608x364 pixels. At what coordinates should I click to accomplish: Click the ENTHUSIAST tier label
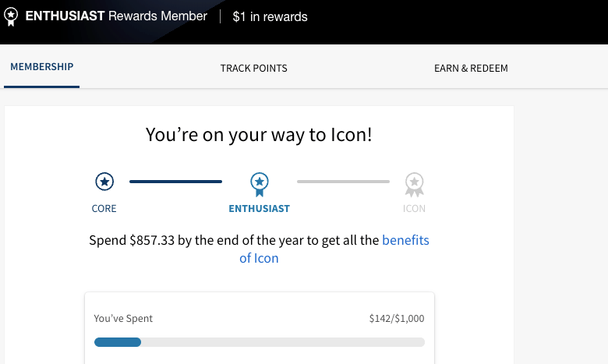click(259, 209)
